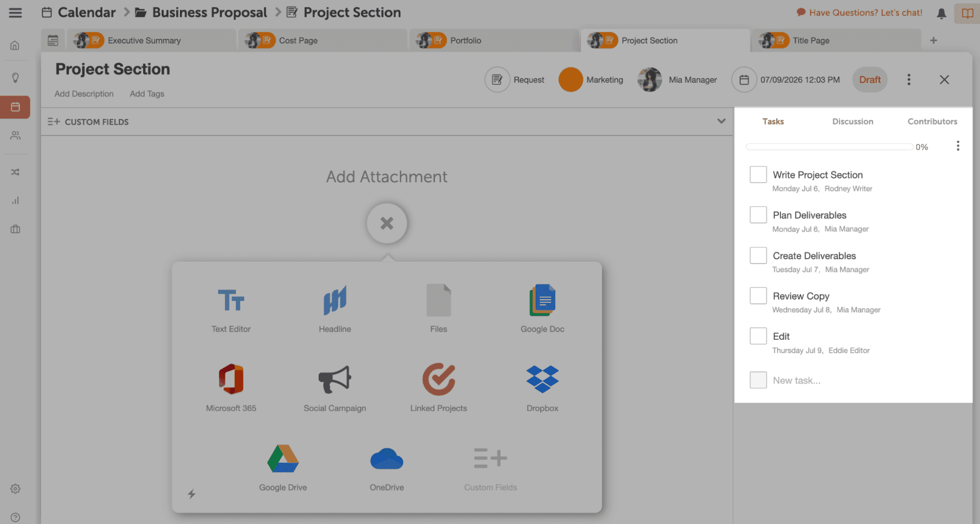Click the task completion progress bar
The image size is (980, 524).
829,147
